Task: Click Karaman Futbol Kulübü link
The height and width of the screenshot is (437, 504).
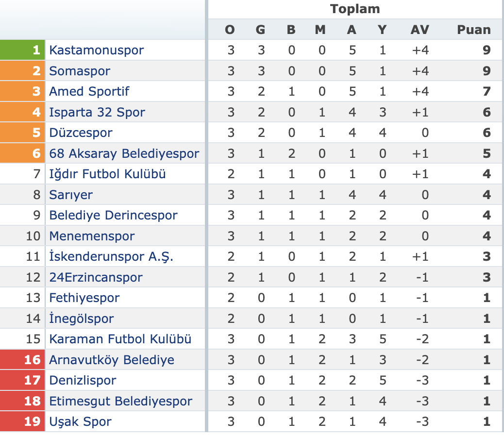Action: pos(120,339)
